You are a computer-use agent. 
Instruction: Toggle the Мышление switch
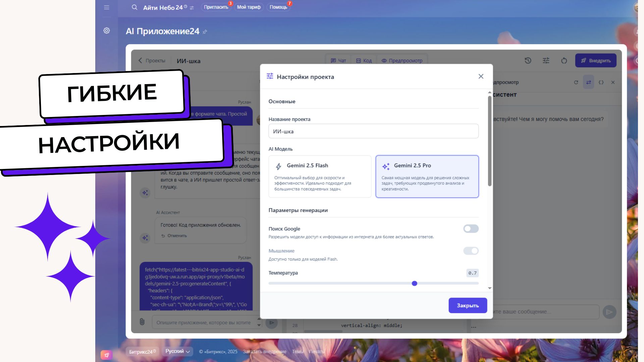point(471,251)
